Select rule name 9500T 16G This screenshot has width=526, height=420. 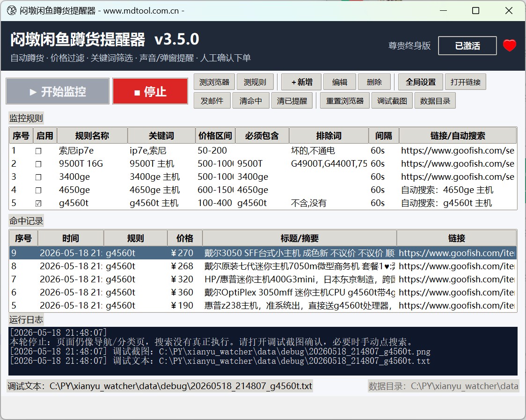click(81, 163)
